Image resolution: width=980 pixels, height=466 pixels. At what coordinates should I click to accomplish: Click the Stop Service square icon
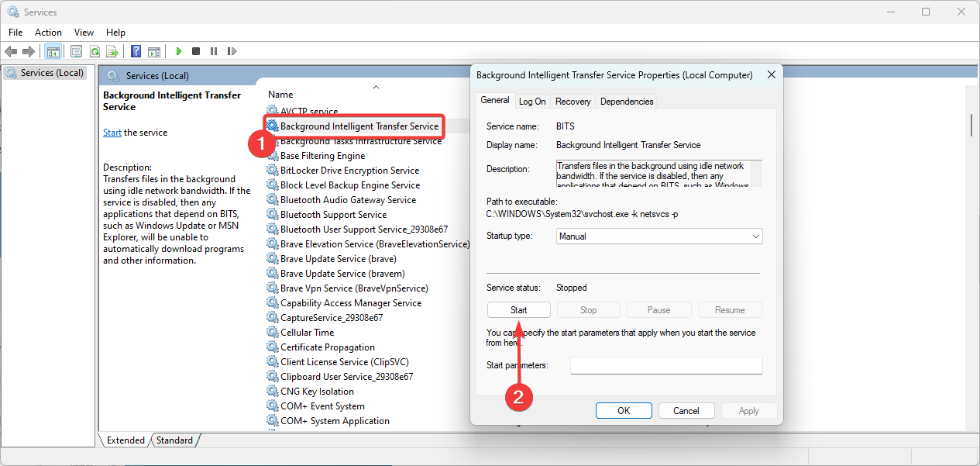pyautogui.click(x=196, y=51)
